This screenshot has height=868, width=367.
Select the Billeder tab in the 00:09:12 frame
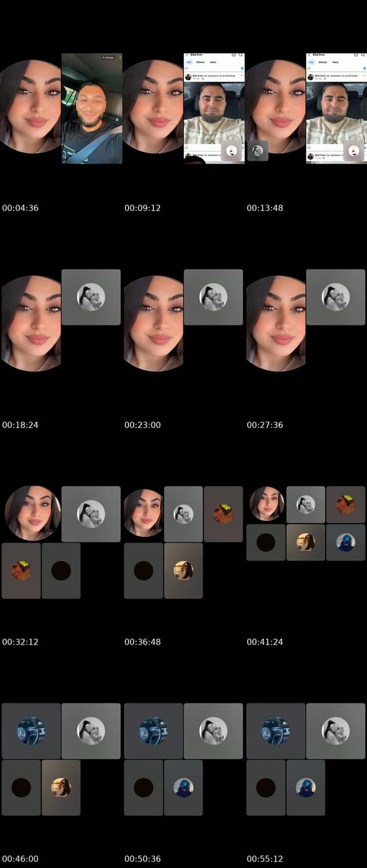[x=200, y=61]
